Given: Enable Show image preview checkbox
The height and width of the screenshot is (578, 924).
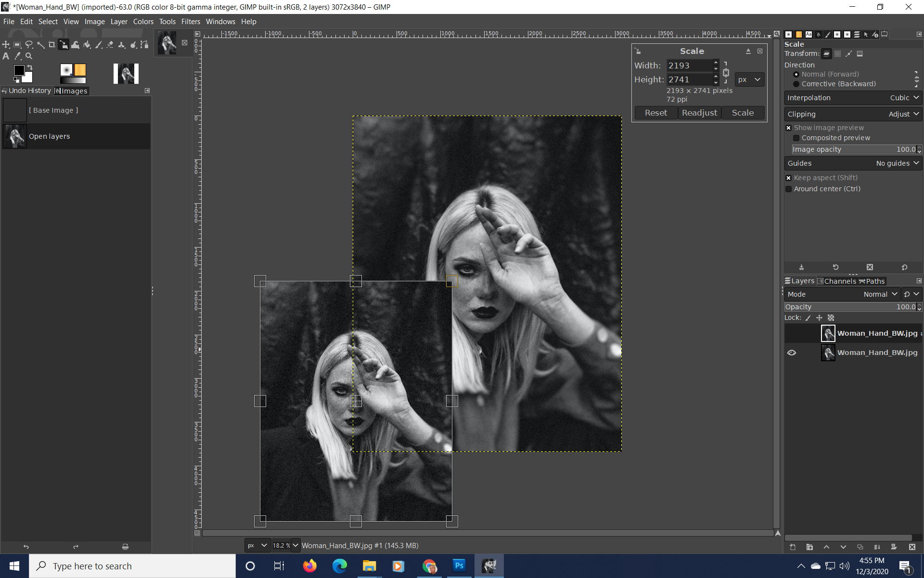Looking at the screenshot, I should [x=789, y=127].
